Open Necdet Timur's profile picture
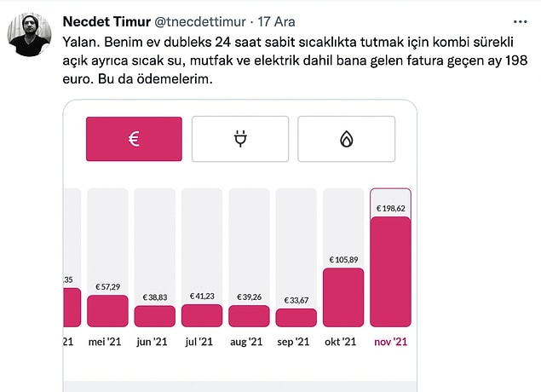 (29, 34)
